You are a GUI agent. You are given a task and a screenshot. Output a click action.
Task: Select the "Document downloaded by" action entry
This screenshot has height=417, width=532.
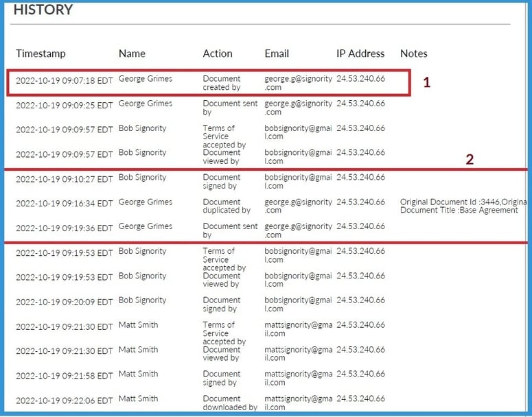click(x=229, y=403)
